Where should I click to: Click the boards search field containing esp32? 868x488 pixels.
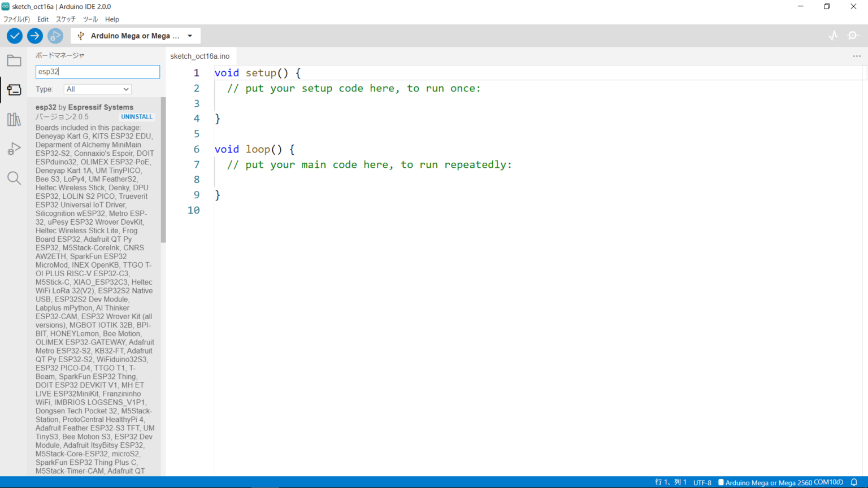(x=98, y=72)
